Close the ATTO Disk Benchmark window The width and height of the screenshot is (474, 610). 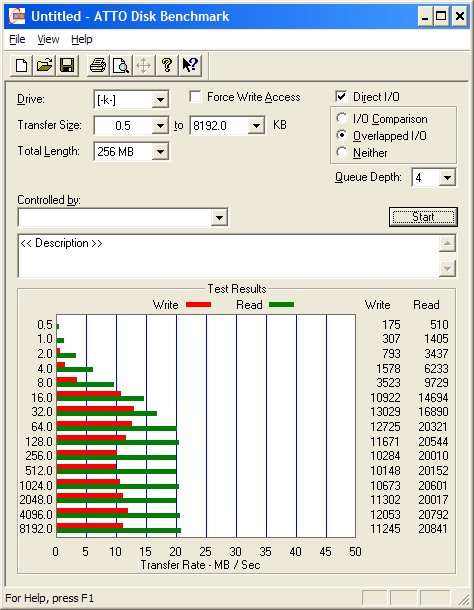click(x=459, y=17)
